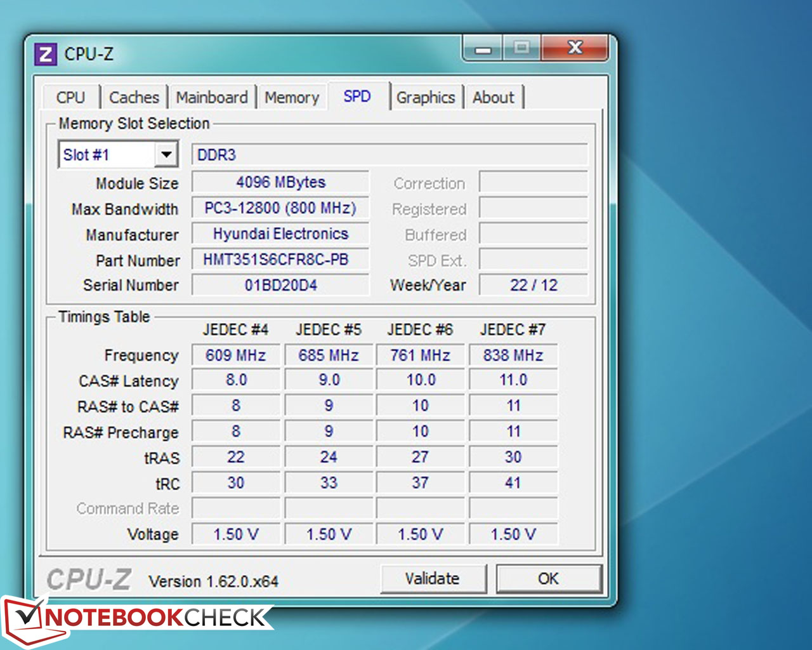Click the empty SPD Ext. field
Screen dimensions: 812x650
click(x=534, y=259)
